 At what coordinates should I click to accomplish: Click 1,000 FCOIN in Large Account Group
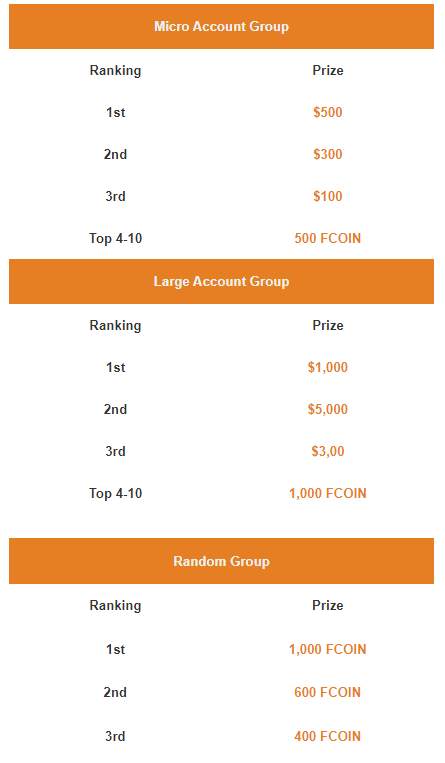click(x=328, y=493)
